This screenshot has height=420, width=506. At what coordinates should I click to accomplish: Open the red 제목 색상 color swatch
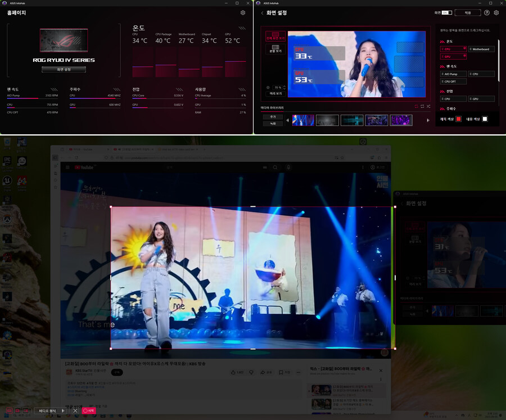tap(458, 119)
